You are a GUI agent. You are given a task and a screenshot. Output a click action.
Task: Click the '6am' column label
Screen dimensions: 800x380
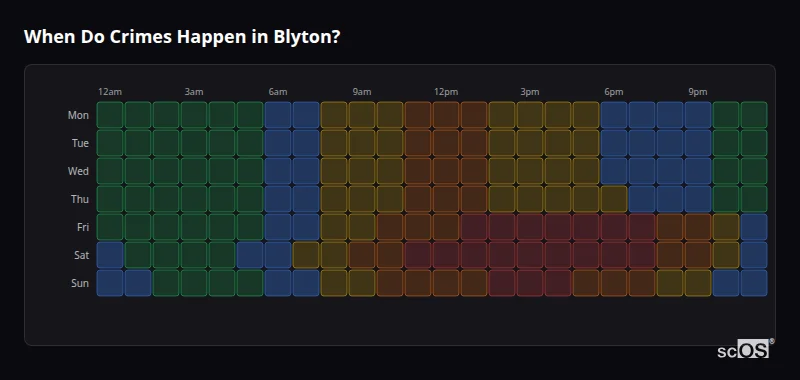coord(278,92)
